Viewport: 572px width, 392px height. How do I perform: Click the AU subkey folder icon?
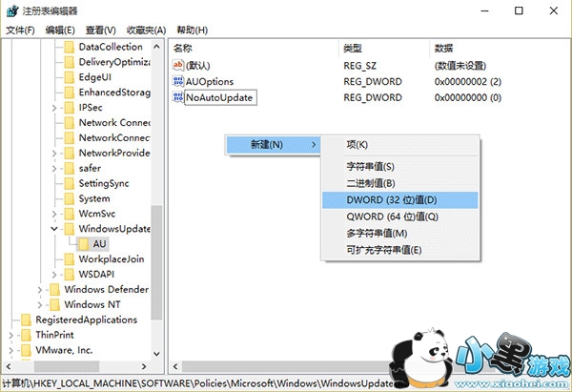pos(84,244)
